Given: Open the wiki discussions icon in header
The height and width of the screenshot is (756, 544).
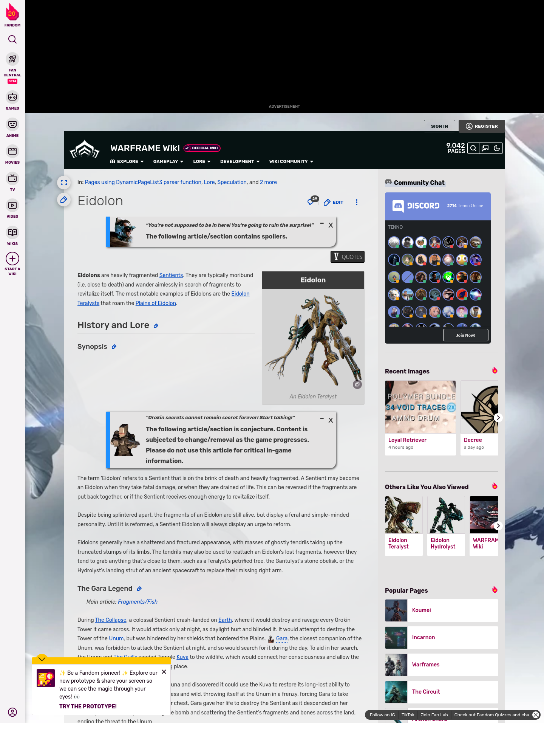Looking at the screenshot, I should [x=485, y=148].
